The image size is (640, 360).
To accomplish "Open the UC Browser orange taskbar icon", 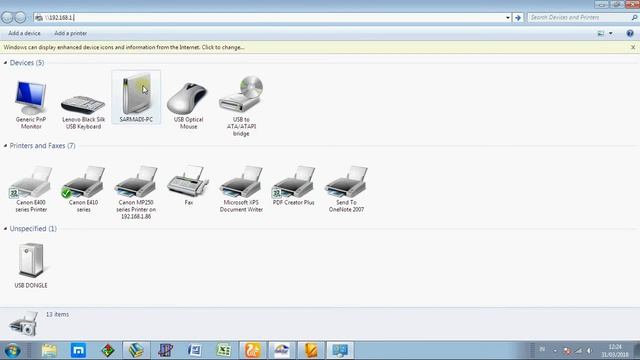I will 253,350.
